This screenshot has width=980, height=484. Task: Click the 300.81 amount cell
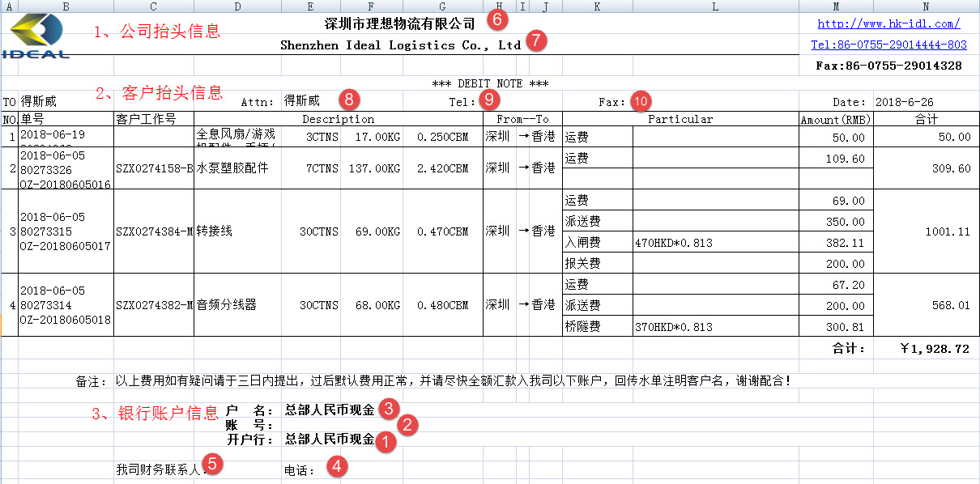pyautogui.click(x=836, y=327)
